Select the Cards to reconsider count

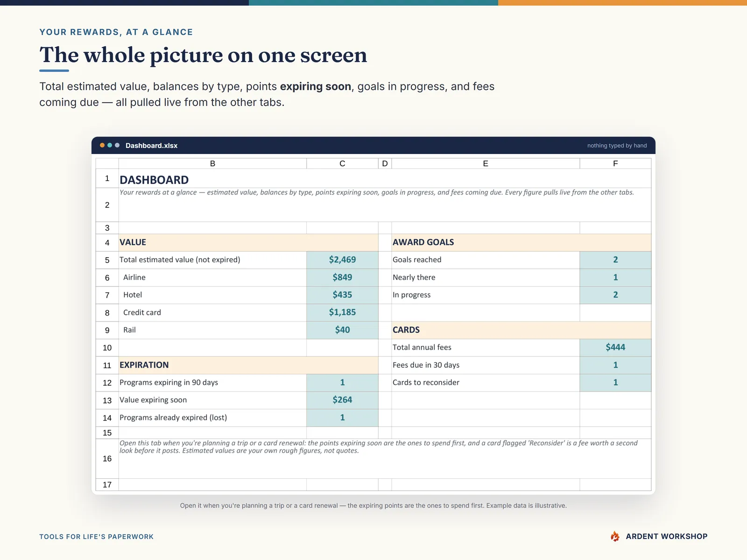click(615, 383)
